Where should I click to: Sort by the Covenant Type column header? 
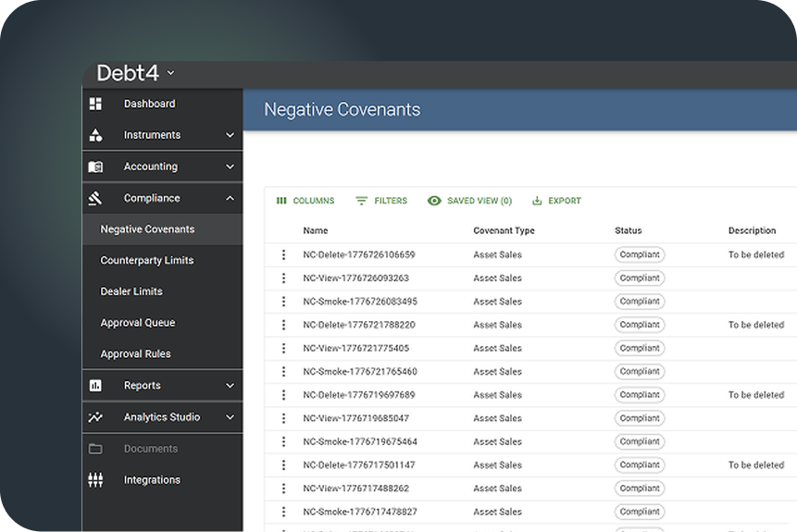tap(504, 230)
